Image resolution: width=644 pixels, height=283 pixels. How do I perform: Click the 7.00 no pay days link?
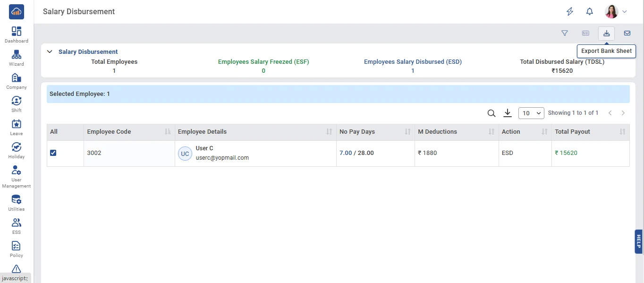pos(346,153)
